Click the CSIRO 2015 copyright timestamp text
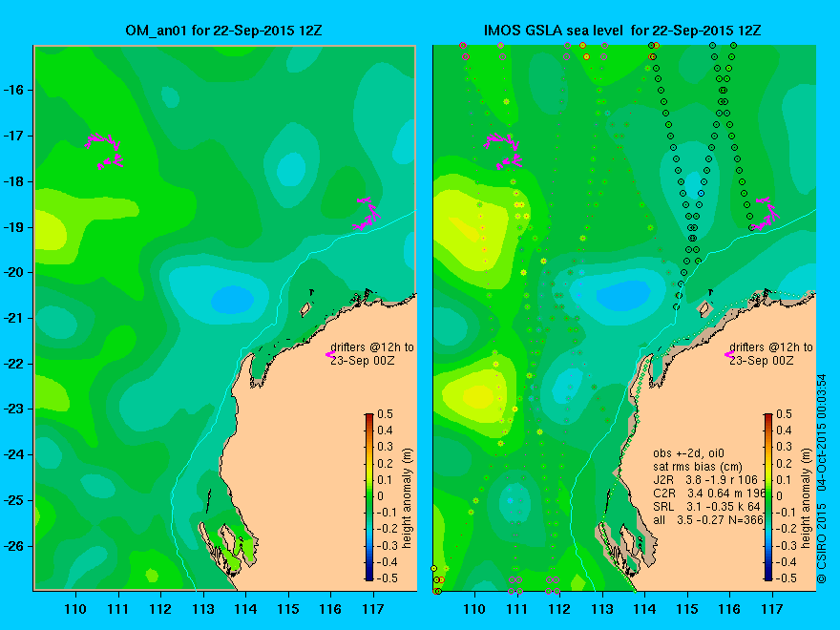Viewport: 840px width, 630px height. tap(821, 479)
